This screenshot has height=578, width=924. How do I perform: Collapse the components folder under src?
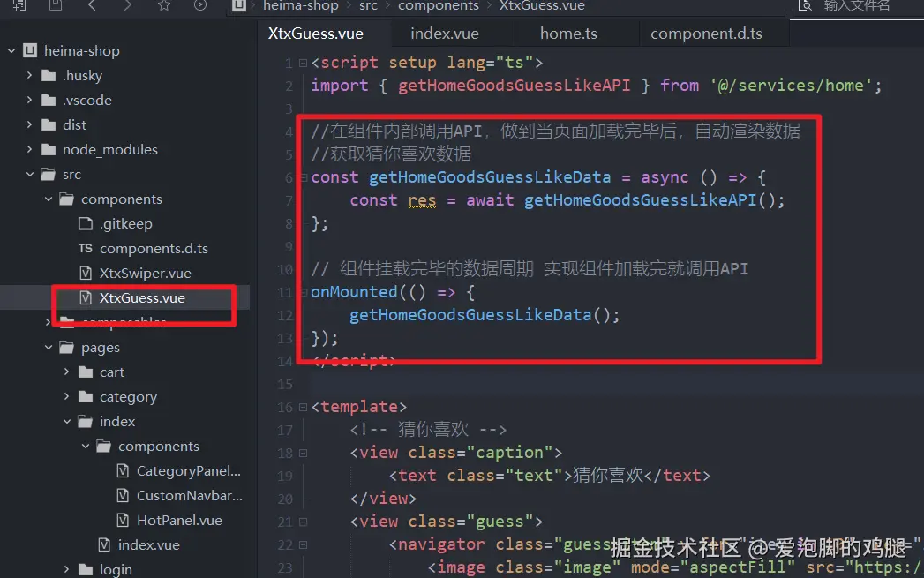pos(49,199)
